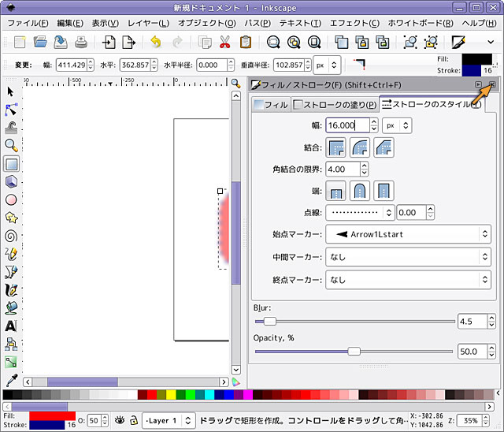
Task: Open the Arrow1Lstart start marker dropdown
Action: (x=406, y=234)
